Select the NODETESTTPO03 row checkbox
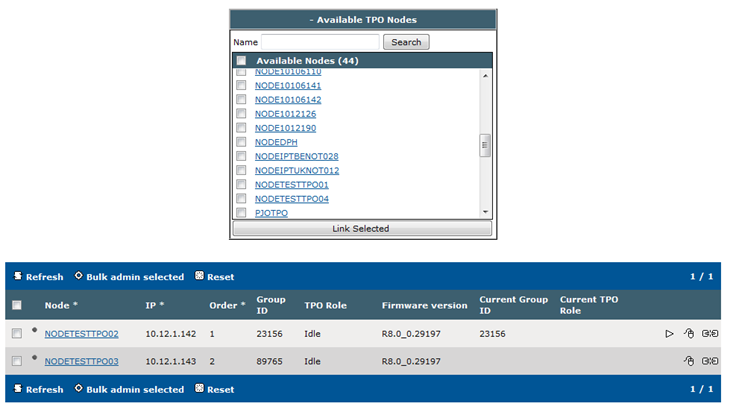Viewport: 730px width, 417px height. coord(17,361)
